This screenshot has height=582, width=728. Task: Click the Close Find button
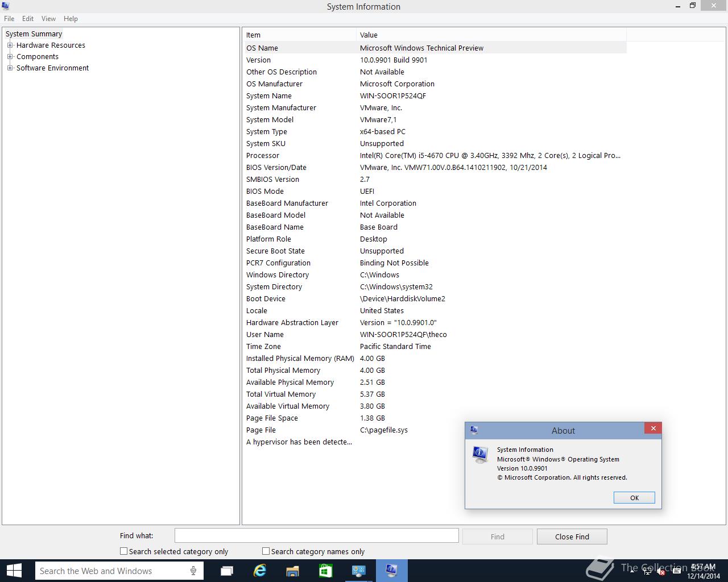(x=572, y=537)
